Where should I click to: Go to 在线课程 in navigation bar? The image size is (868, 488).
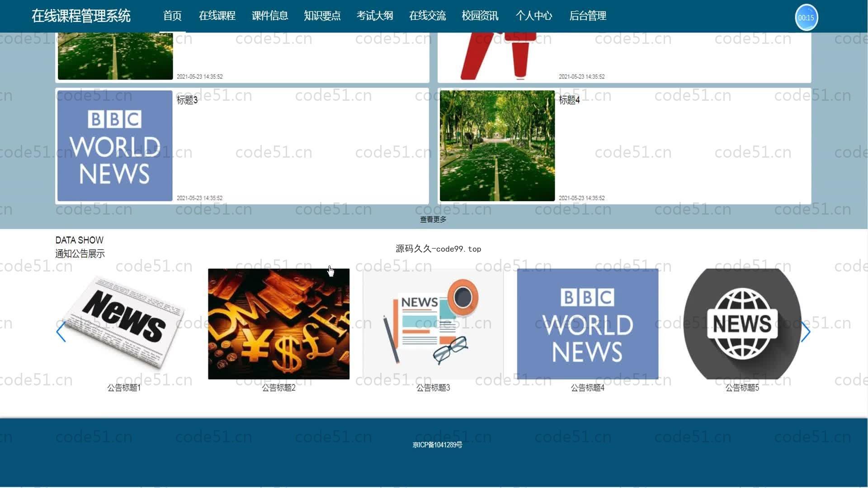point(217,16)
